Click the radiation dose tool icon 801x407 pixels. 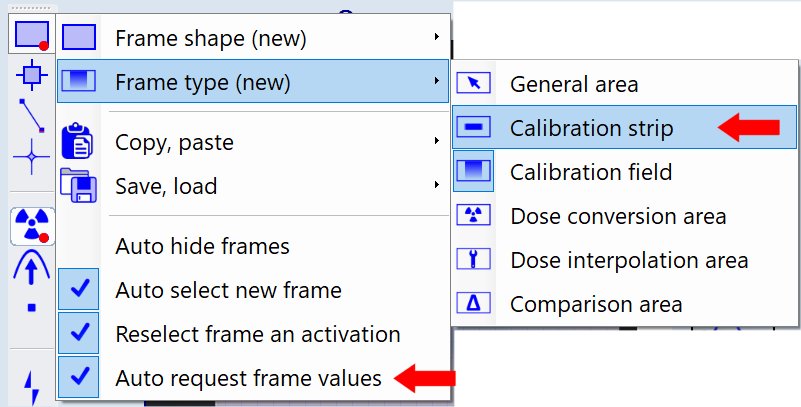click(x=32, y=225)
